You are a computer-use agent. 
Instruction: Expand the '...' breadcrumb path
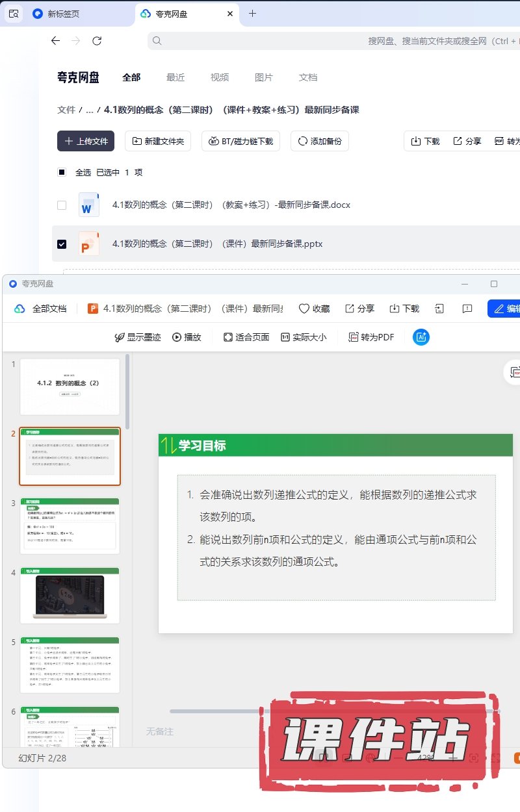click(x=90, y=110)
